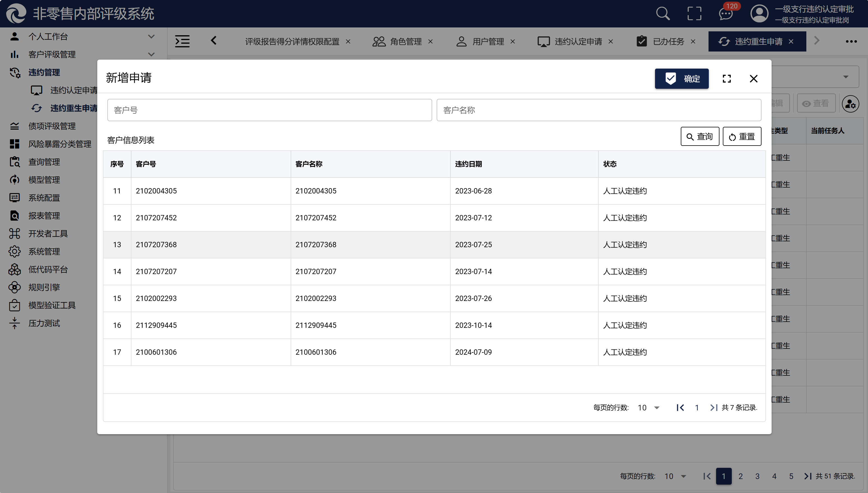868x493 pixels.
Task: Maximize the 新增申请 dialog
Action: pyautogui.click(x=727, y=79)
